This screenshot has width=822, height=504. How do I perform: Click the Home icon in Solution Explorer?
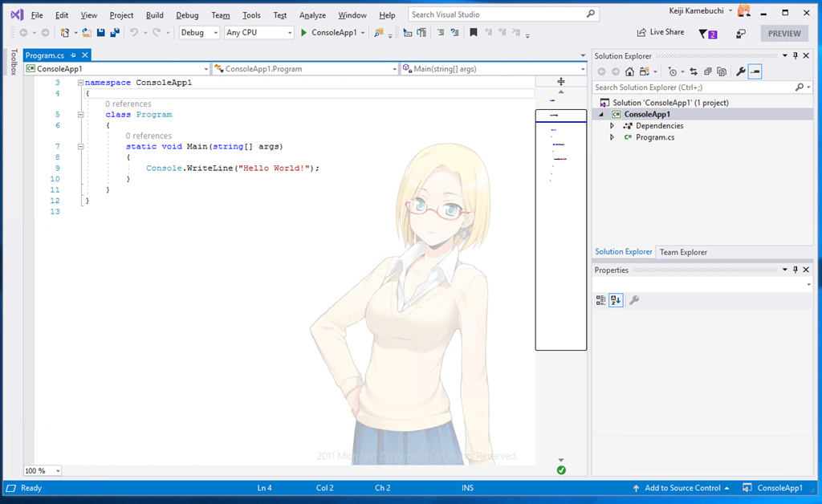point(630,72)
